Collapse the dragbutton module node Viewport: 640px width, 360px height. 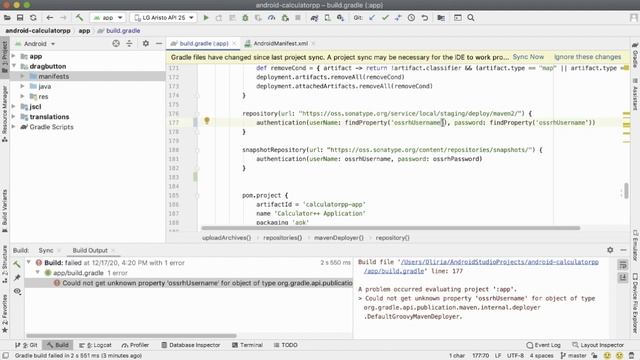(x=13, y=66)
